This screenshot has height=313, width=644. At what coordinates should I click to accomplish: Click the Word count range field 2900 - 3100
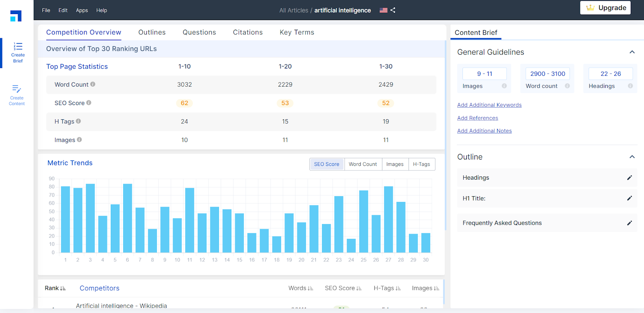tap(547, 74)
